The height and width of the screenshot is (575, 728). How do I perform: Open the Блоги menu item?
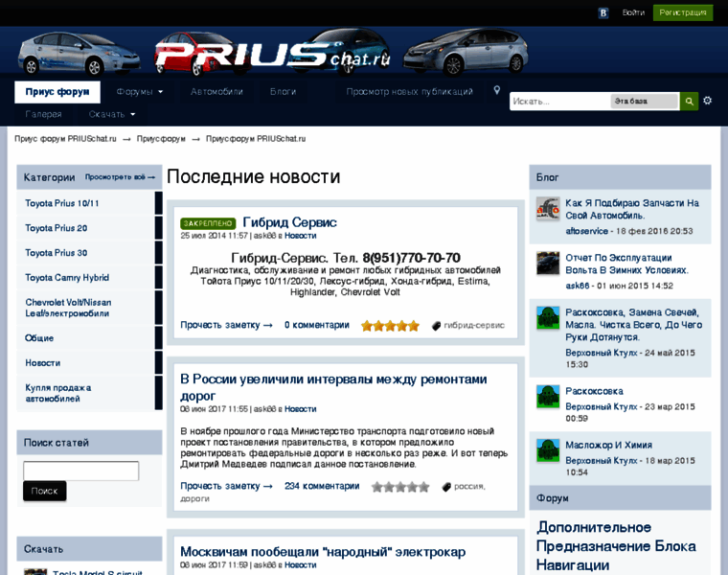(283, 91)
